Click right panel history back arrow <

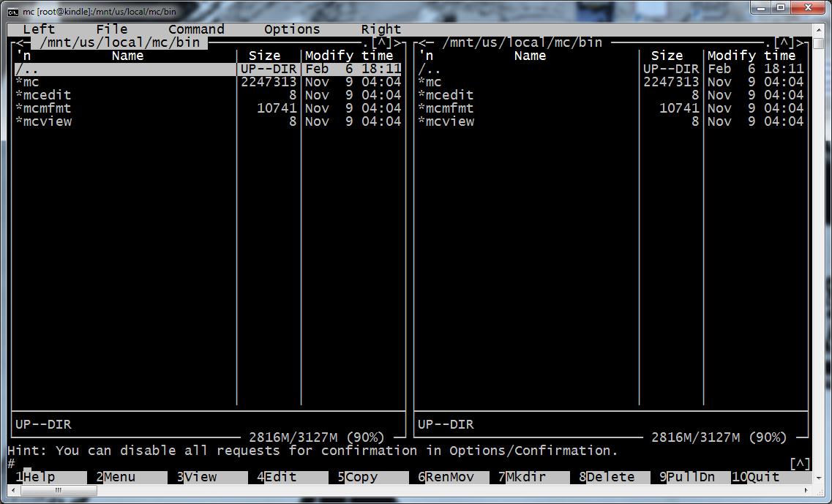pyautogui.click(x=421, y=43)
